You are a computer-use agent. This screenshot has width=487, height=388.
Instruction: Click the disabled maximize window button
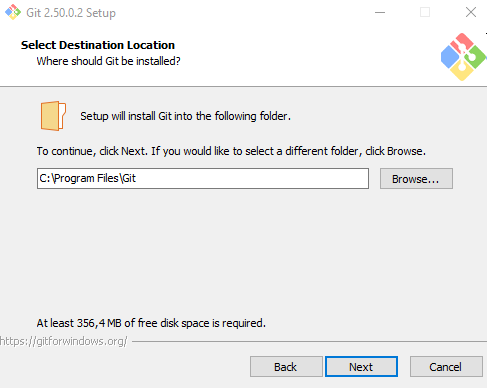425,13
